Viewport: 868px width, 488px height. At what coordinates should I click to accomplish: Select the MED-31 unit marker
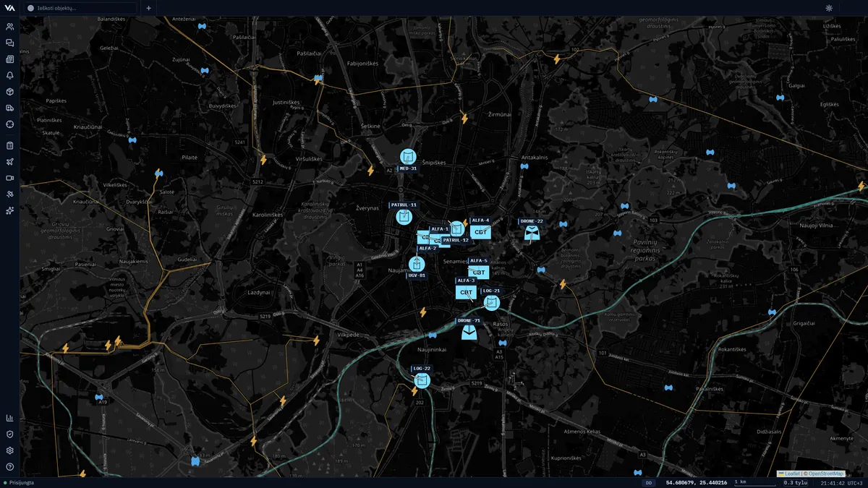(408, 156)
